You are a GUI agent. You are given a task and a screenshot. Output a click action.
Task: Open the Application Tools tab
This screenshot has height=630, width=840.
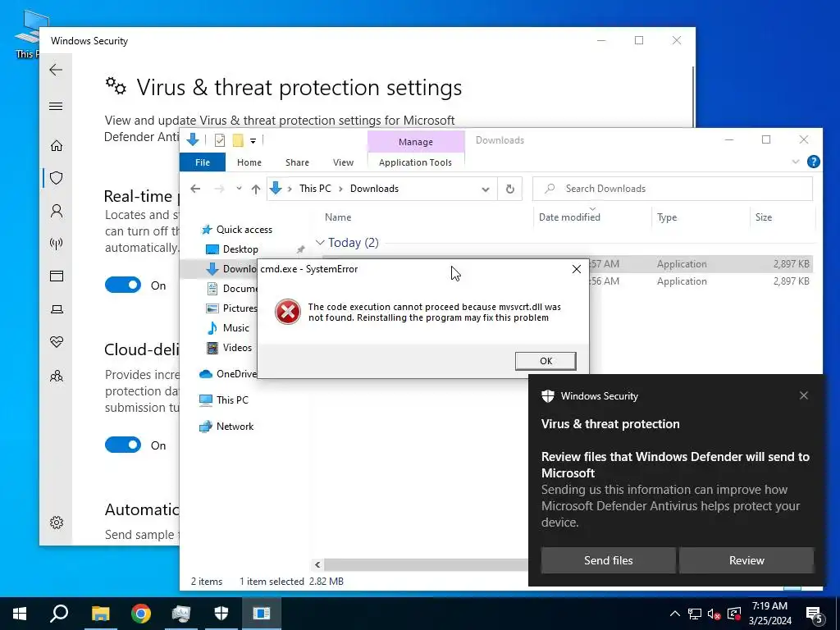415,162
